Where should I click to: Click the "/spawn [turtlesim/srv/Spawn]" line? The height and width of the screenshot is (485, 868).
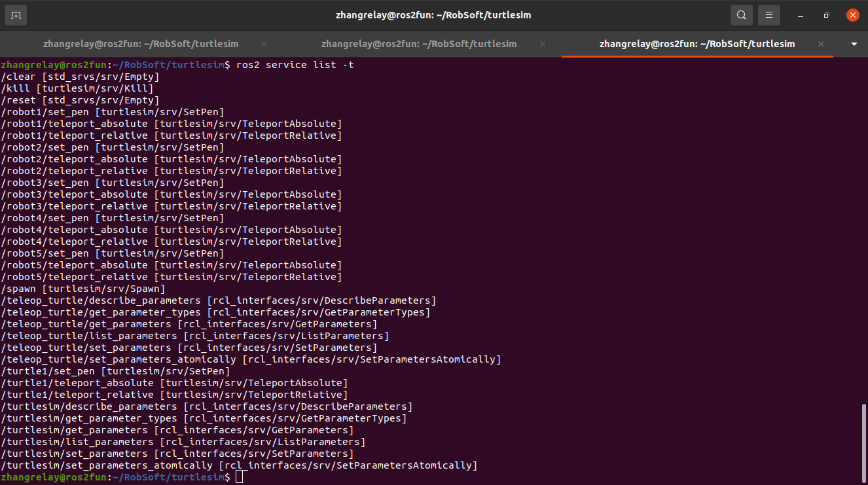coord(83,289)
